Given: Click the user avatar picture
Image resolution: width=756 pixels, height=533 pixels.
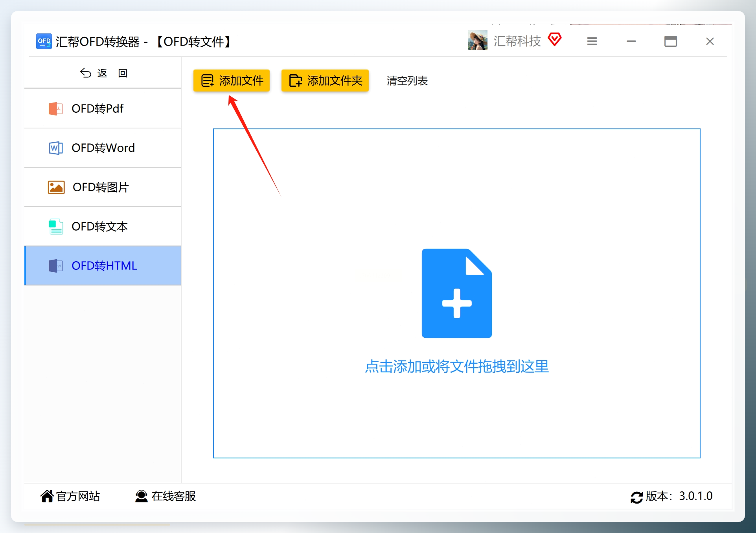Looking at the screenshot, I should (477, 40).
